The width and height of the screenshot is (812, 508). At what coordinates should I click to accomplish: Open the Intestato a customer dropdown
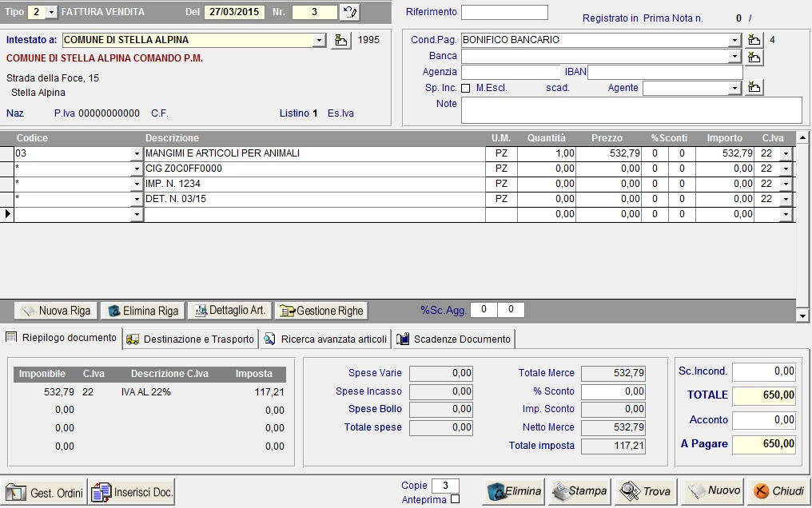[320, 40]
